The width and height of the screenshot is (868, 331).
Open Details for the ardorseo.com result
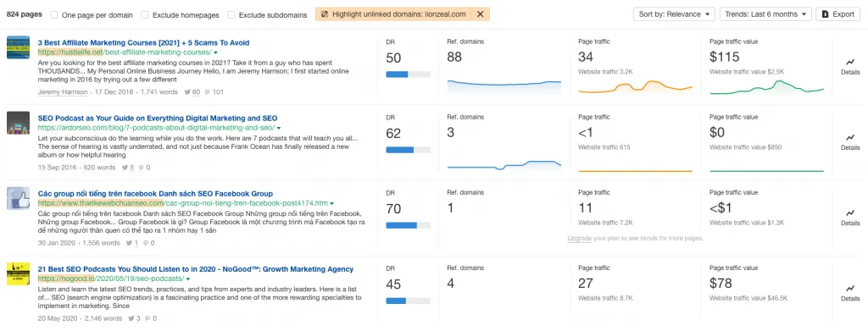point(850,142)
